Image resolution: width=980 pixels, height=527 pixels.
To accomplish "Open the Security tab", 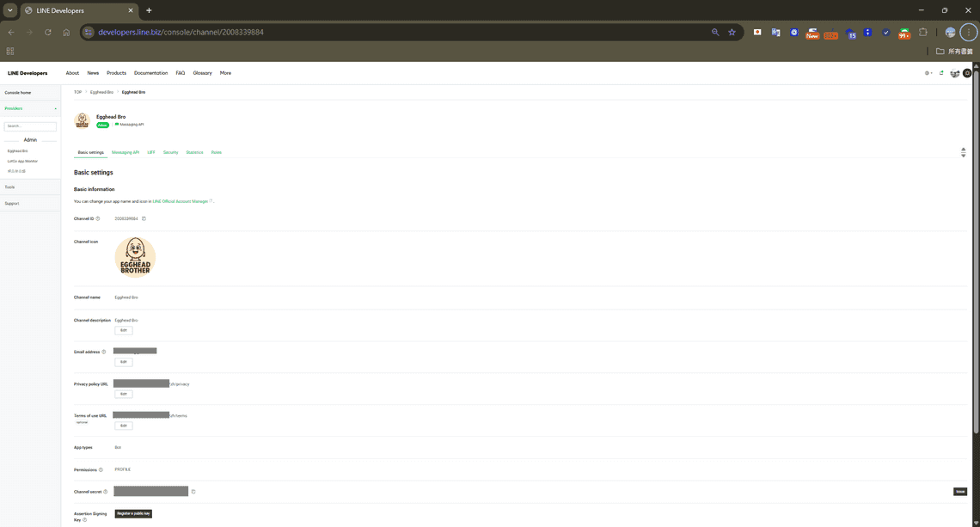I will click(x=170, y=152).
